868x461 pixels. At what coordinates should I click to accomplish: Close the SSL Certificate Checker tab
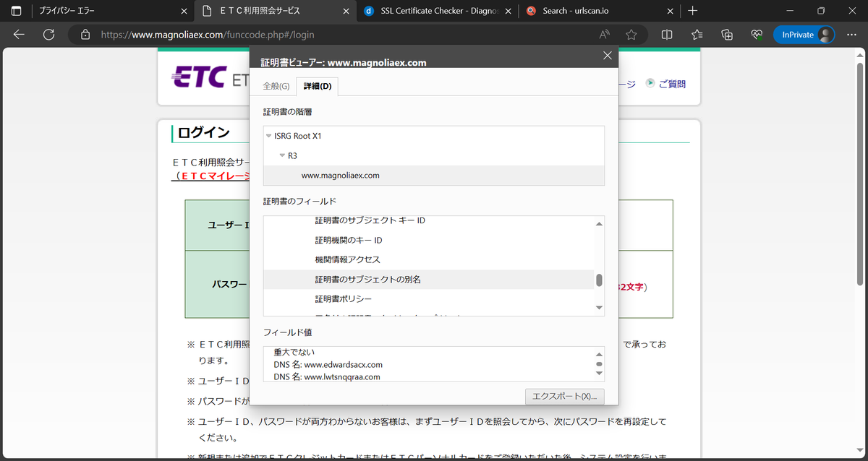point(507,11)
